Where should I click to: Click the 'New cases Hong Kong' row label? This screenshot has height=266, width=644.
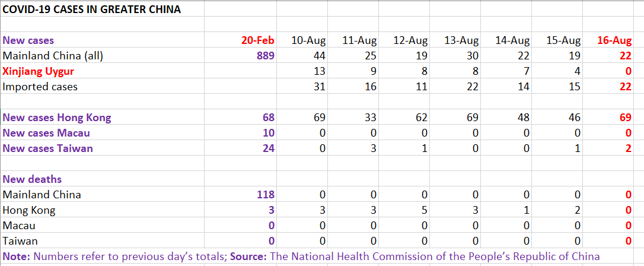[x=57, y=118]
